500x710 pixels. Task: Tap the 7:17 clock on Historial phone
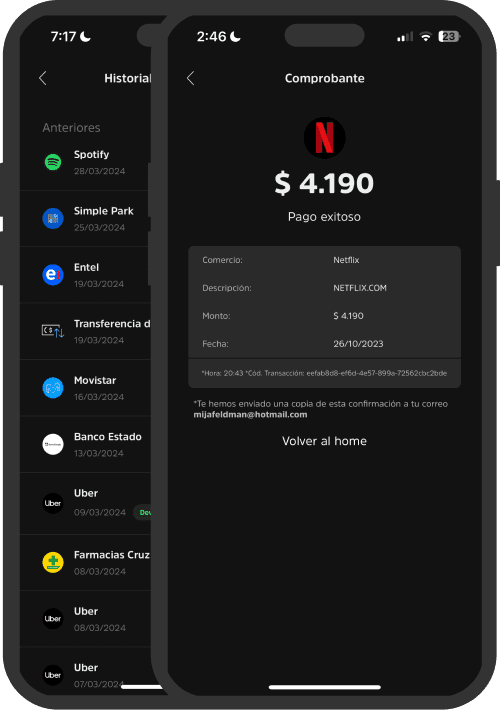[x=63, y=37]
